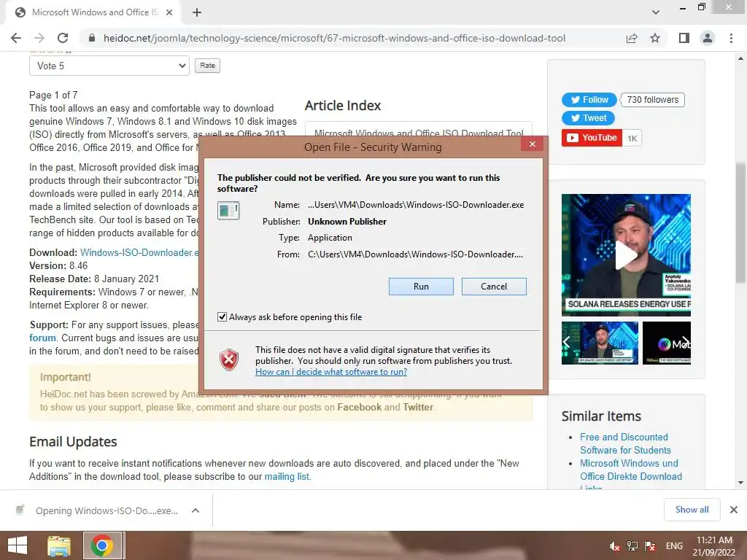Click the previous video carousel arrow
The image size is (747, 560).
567,342
